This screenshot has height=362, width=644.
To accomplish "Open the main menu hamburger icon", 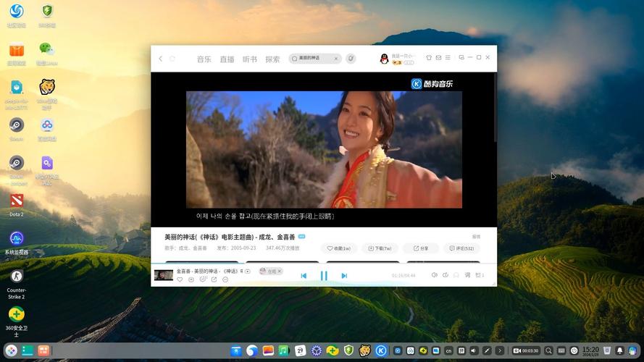I will click(x=448, y=57).
